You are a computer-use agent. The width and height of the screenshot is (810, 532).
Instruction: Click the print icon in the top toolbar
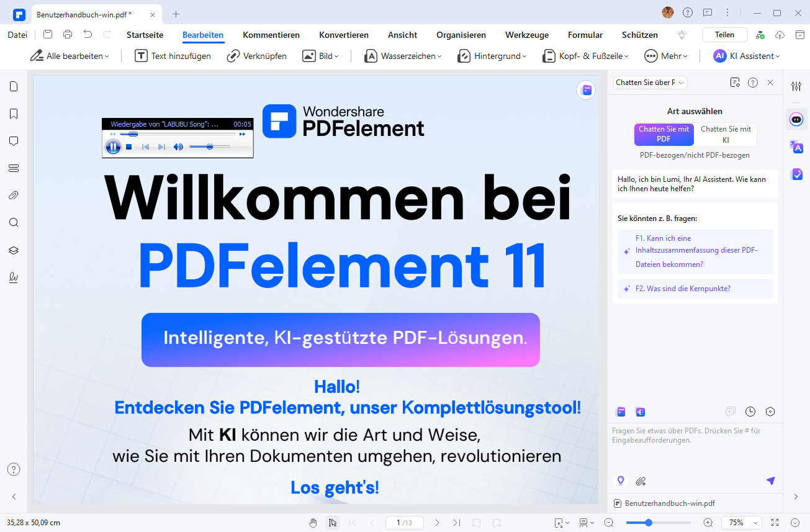click(68, 35)
